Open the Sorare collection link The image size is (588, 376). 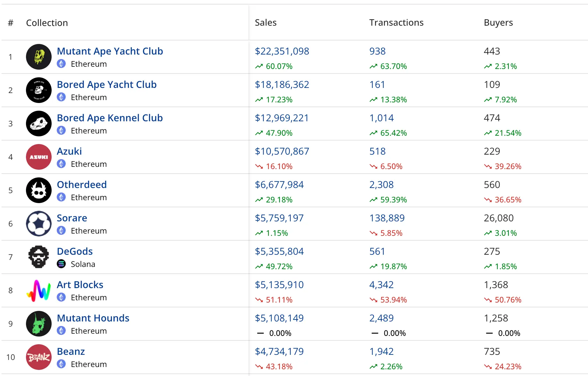(72, 218)
